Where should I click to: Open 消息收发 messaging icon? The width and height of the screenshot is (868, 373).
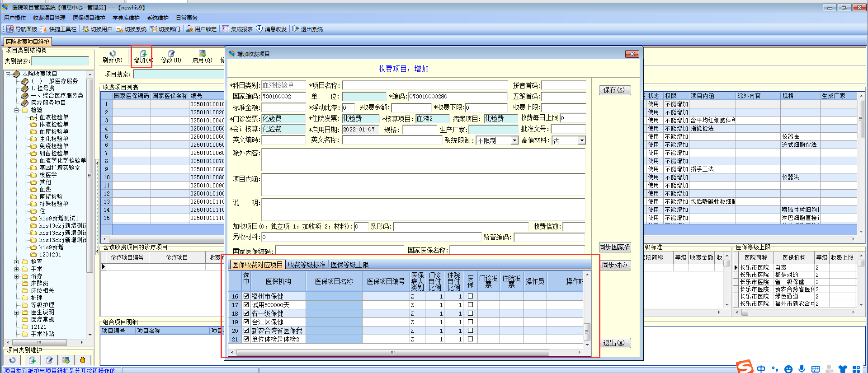point(259,29)
